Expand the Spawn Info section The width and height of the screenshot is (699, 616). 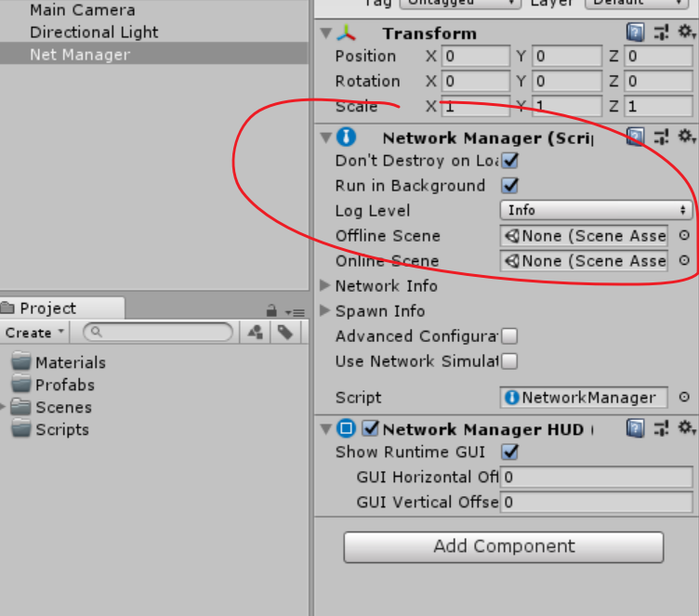(x=325, y=310)
